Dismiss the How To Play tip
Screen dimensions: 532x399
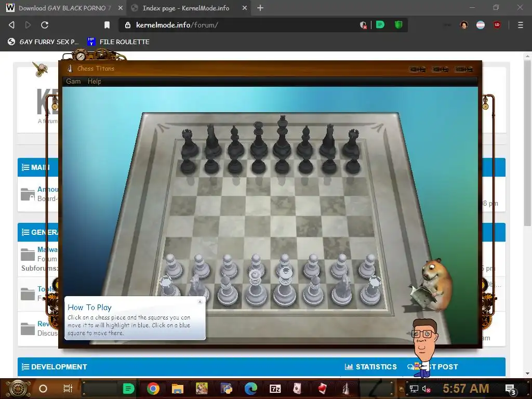point(200,302)
